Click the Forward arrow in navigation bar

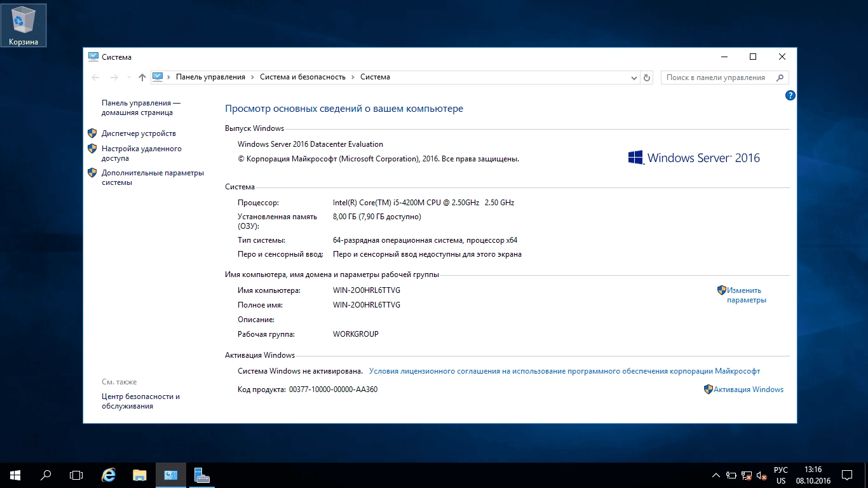[x=114, y=78]
